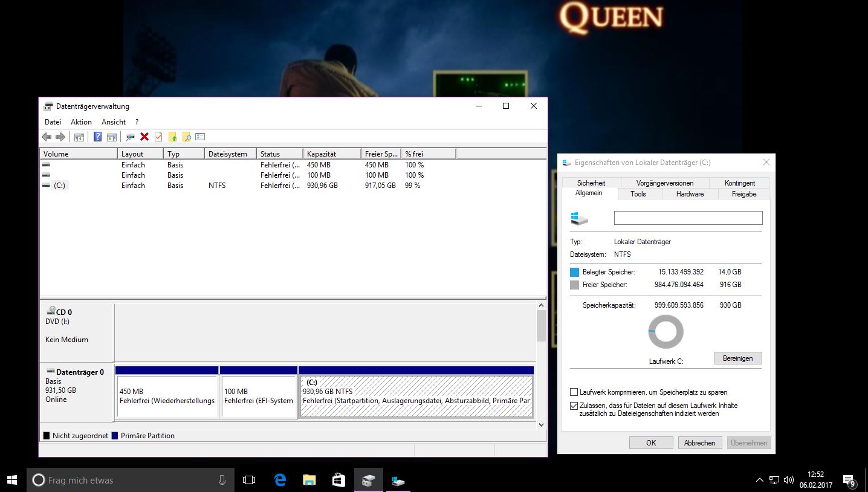This screenshot has height=492, width=868.
Task: Click the back arrow in Datenträgerverwaltung toolbar
Action: [x=47, y=137]
